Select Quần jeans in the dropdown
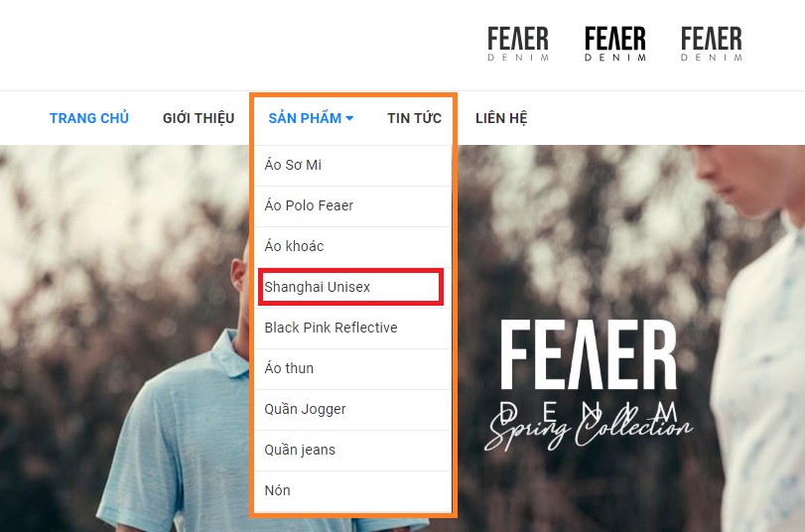This screenshot has height=532, width=805. point(352,450)
